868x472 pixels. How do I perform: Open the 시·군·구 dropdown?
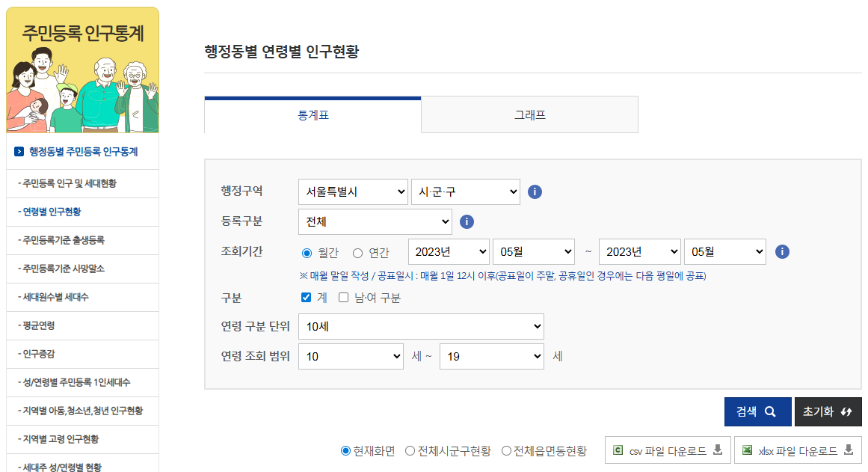click(465, 191)
